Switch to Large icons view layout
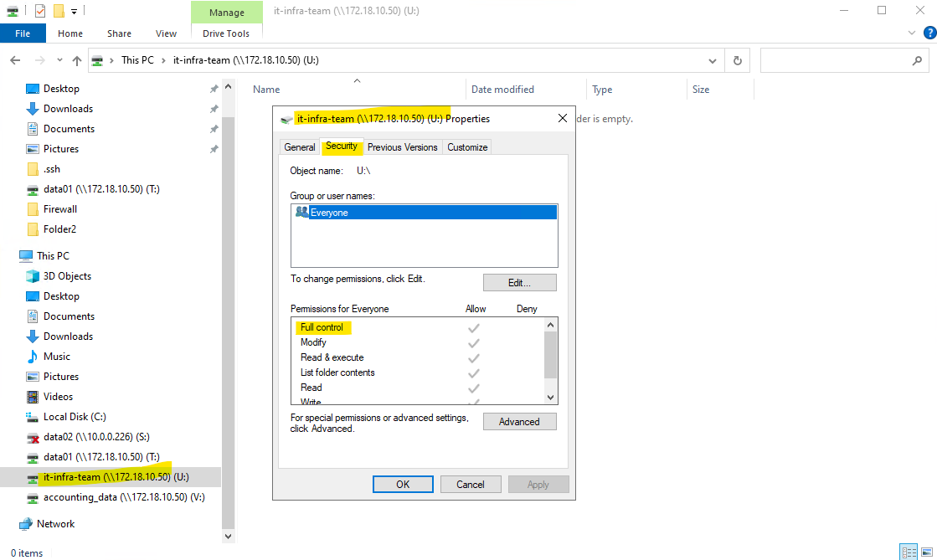Screen dimensions: 937x560 click(x=927, y=552)
